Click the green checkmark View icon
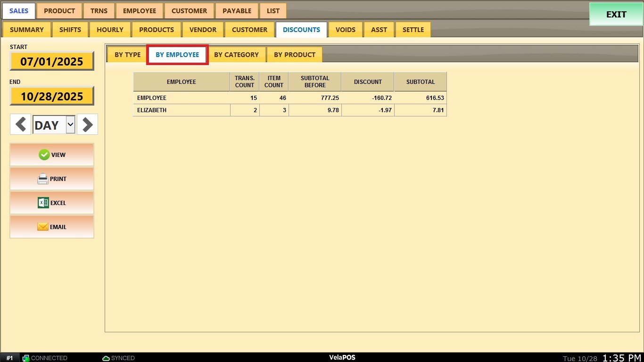Image resolution: width=644 pixels, height=362 pixels. coord(44,155)
